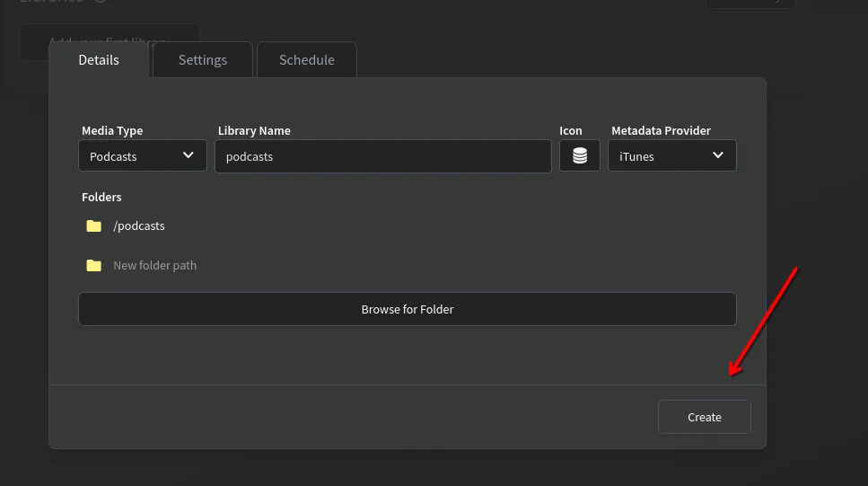Go to the Schedule tab
868x486 pixels.
click(306, 60)
